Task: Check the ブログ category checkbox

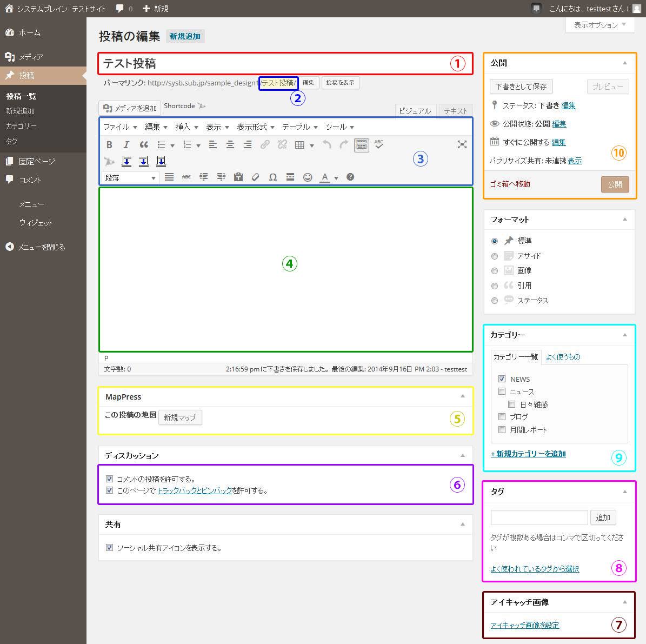Action: coord(502,417)
